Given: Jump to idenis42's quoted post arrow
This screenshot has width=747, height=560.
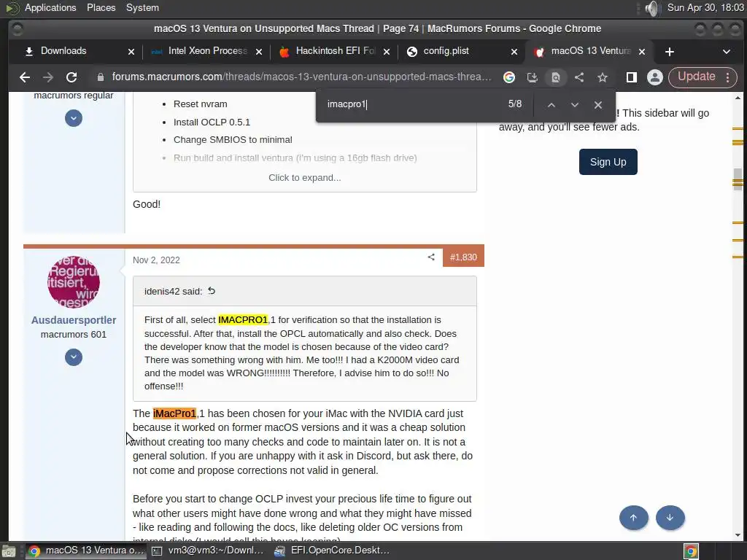Looking at the screenshot, I should click(x=212, y=291).
